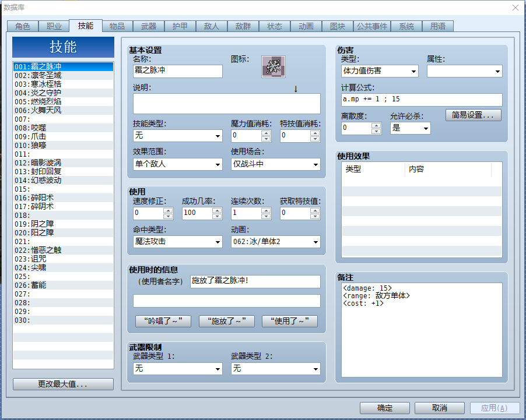526x420 pixels.
Task: Decrease 离散度 with down arrow
Action: click(x=376, y=131)
